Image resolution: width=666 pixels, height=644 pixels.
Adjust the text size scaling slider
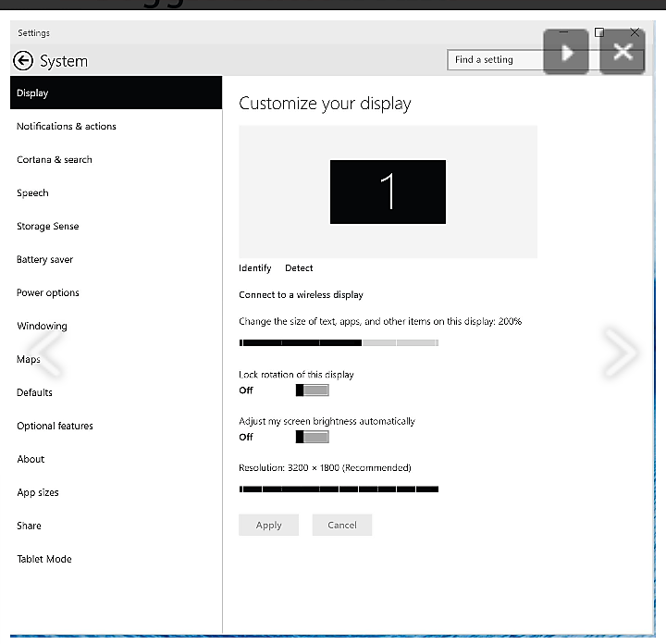pos(339,342)
